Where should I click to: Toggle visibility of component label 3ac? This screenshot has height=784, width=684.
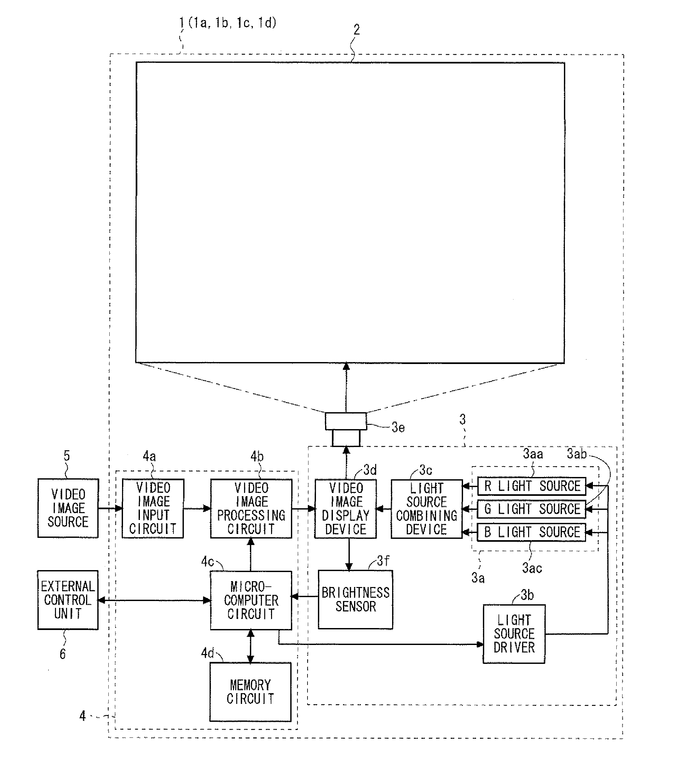click(539, 573)
